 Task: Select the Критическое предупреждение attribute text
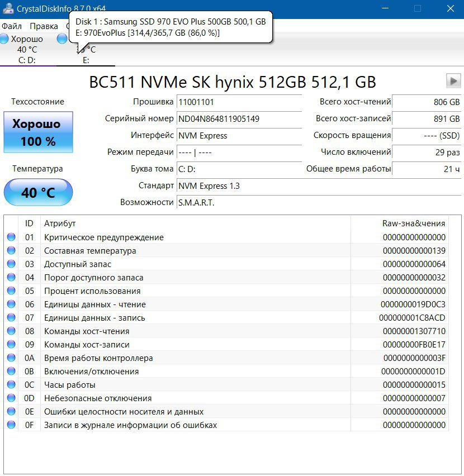[104, 237]
